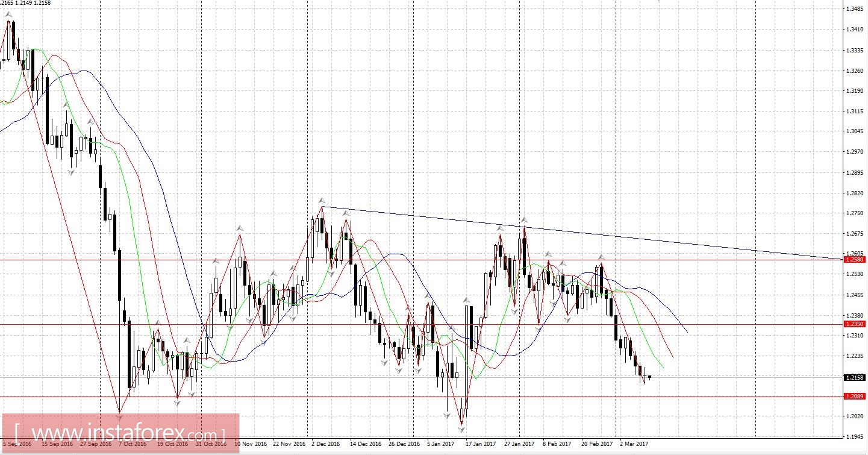The image size is (868, 455).
Task: Click the 1.2310 price axis value
Action: 855,336
